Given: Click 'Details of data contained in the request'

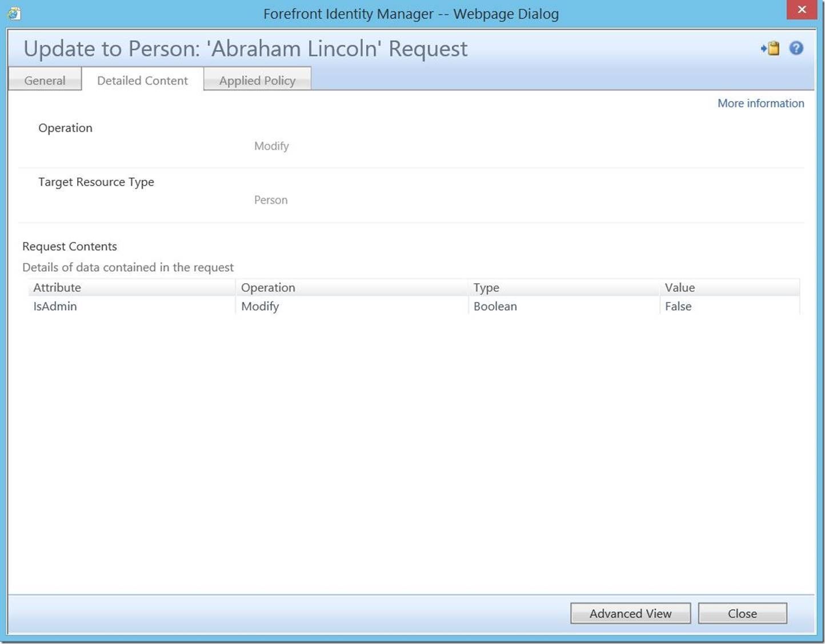Looking at the screenshot, I should [x=128, y=267].
